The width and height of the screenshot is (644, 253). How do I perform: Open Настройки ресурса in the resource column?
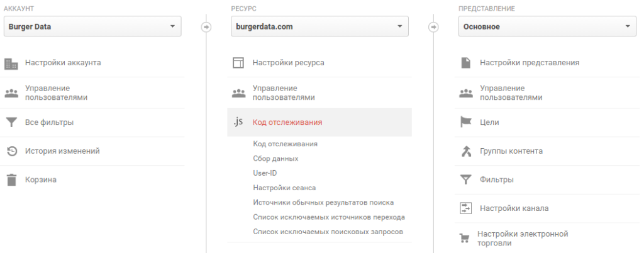288,63
